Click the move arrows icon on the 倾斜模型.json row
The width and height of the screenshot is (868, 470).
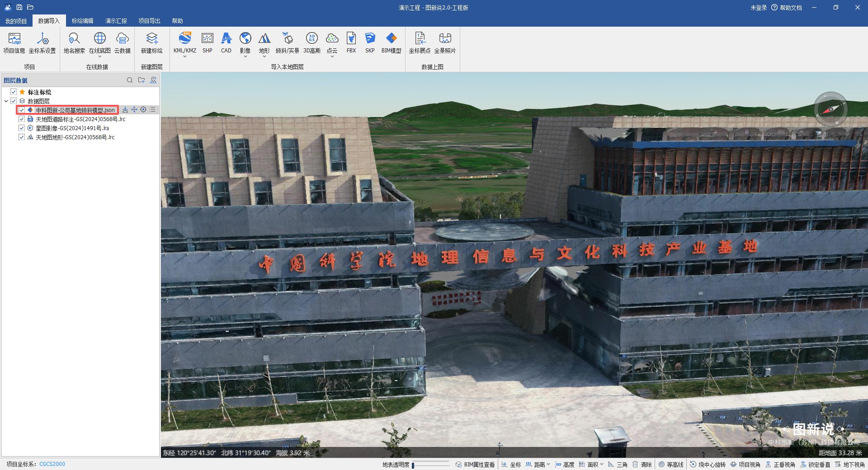(134, 110)
